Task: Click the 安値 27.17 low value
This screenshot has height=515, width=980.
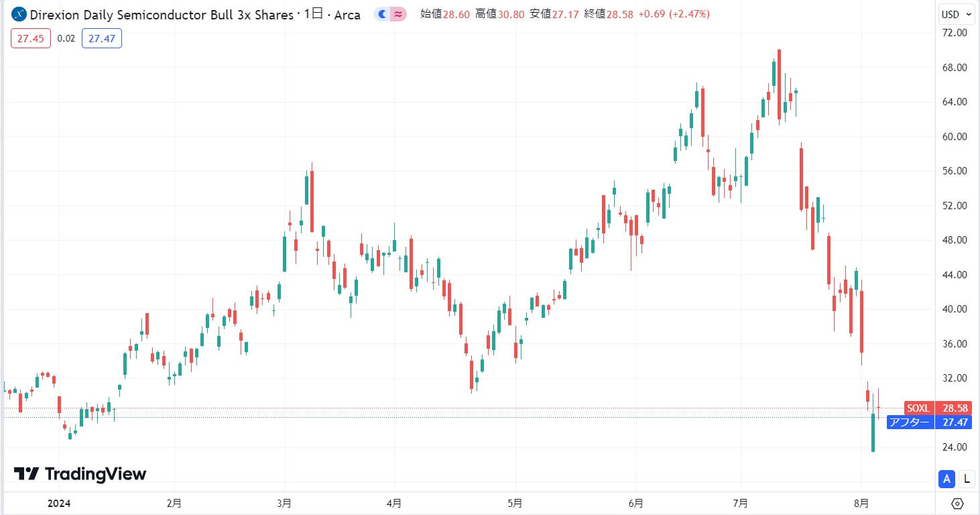Action: click(x=554, y=14)
